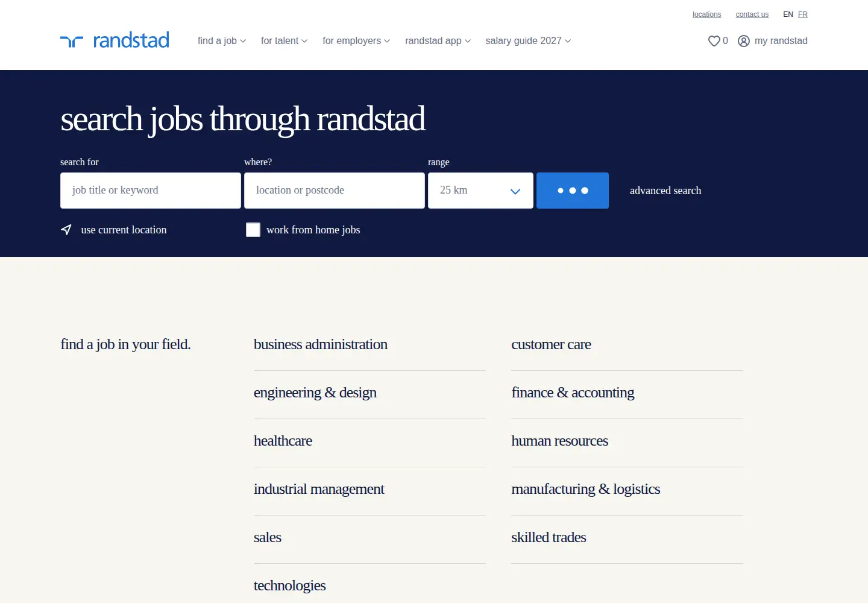Screen dimensions: 868x603
Task: Open the locations link
Action: (706, 14)
